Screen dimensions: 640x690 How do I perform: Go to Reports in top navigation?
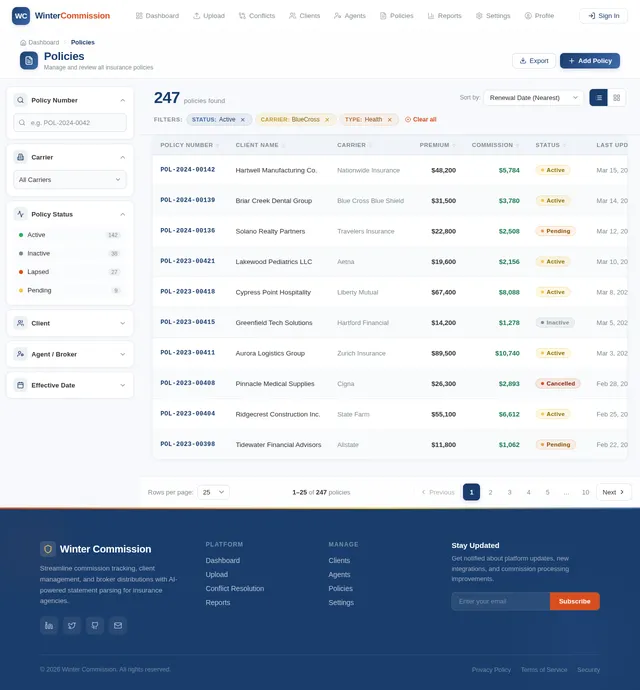coord(445,16)
